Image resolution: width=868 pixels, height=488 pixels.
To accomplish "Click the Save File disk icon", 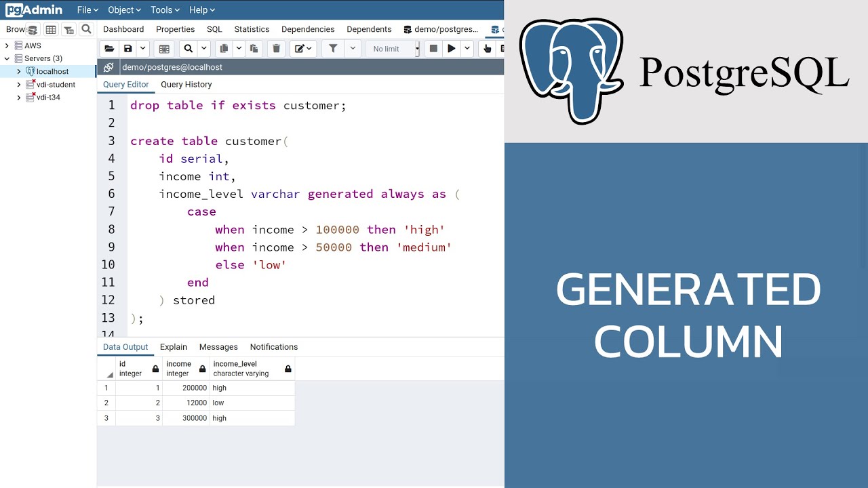I will coord(127,49).
